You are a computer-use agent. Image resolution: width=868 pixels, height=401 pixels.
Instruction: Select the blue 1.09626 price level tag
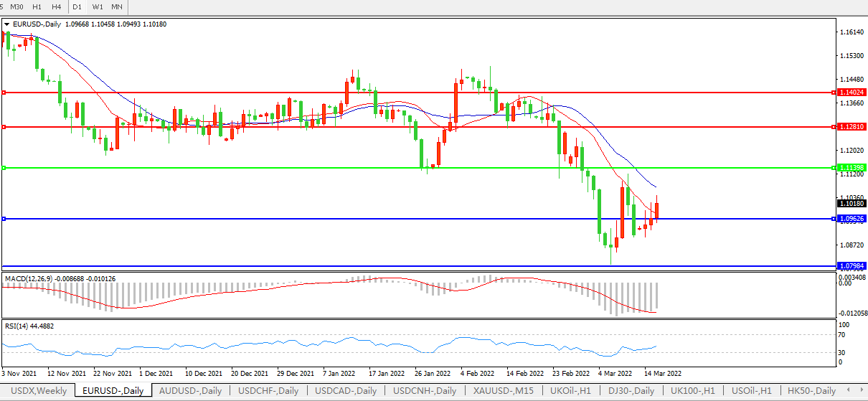point(849,218)
